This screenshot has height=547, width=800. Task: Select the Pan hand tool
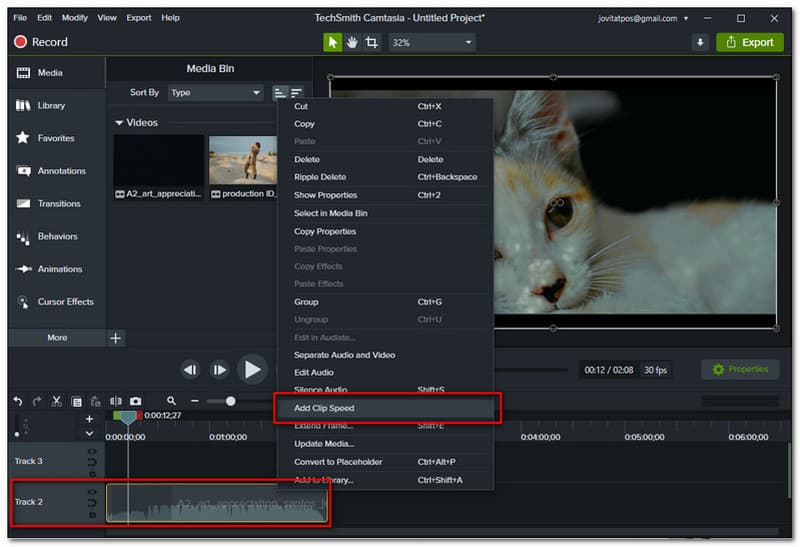pos(352,42)
